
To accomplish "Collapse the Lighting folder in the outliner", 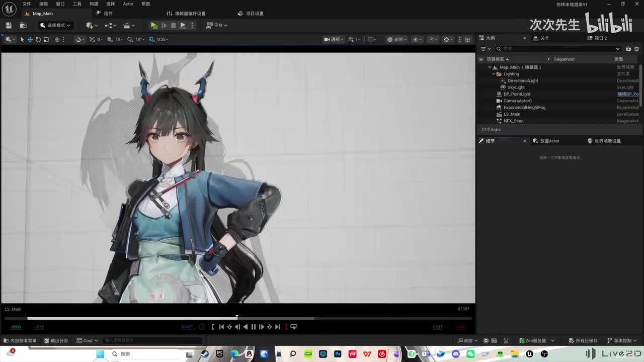I will 494,74.
